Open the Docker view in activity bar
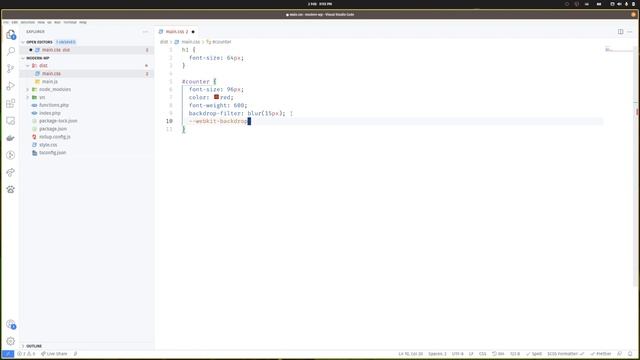 point(11,138)
